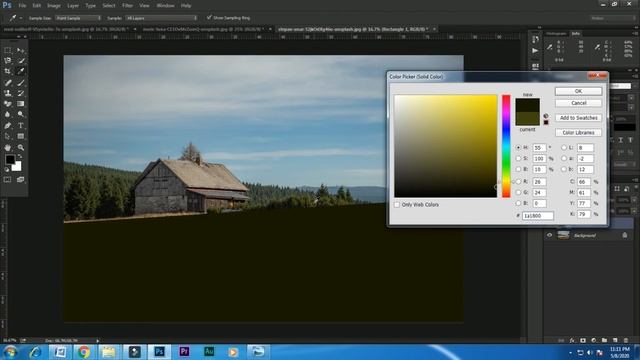
Task: Select the Quick Selection tool
Action: (x=21, y=60)
